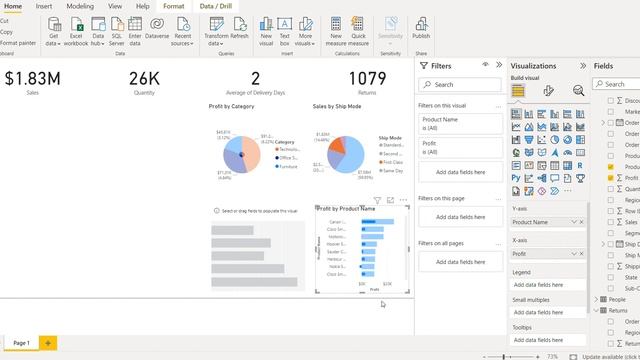The image size is (640, 360).
Task: Select the Page 1 tab
Action: pos(21,343)
